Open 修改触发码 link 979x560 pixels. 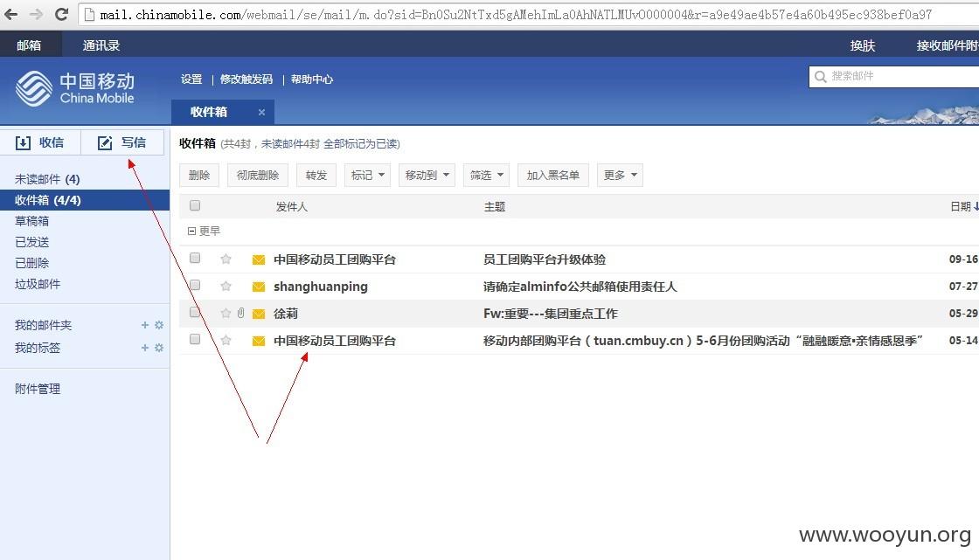pos(246,80)
